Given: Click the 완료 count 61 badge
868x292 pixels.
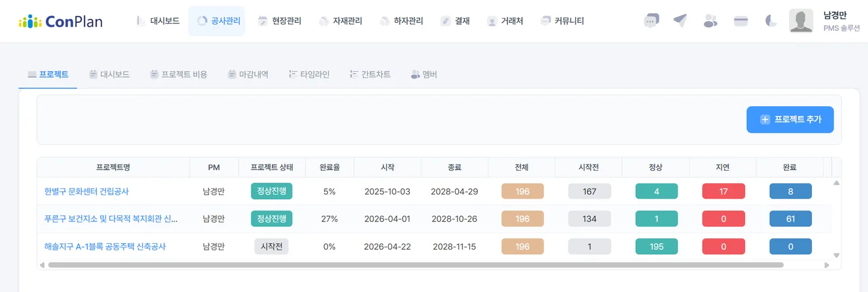Looking at the screenshot, I should click(x=790, y=219).
